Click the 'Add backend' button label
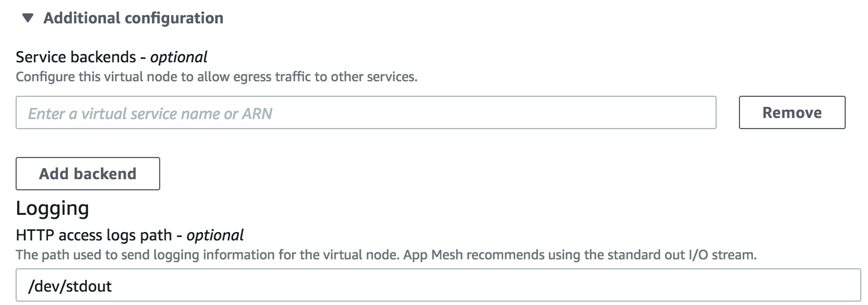This screenshot has width=868, height=305. 87,174
